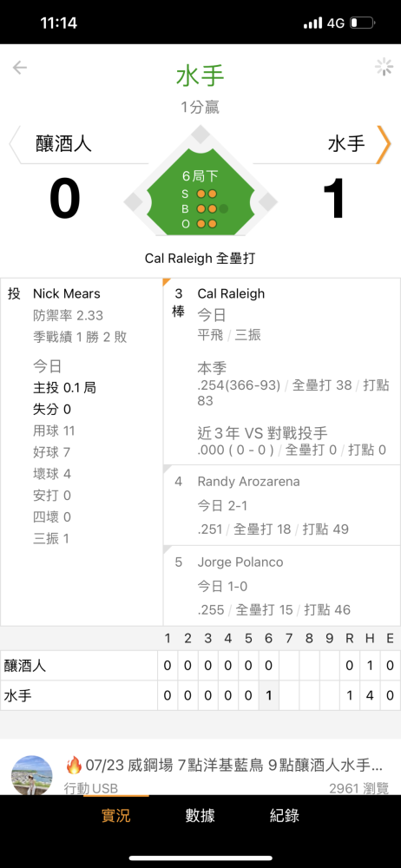Select the 實況 tab

click(115, 815)
